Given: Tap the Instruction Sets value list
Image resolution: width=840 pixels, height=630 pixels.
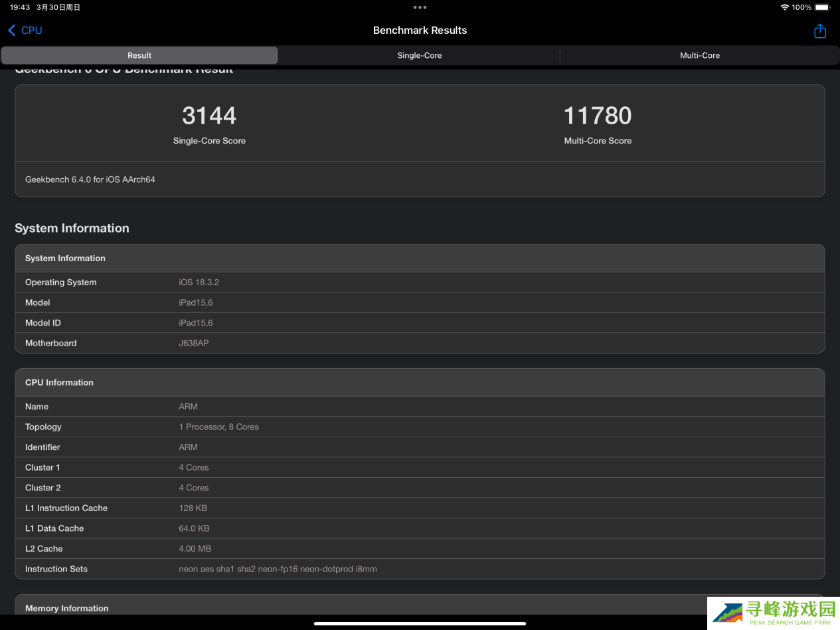Looking at the screenshot, I should [278, 569].
